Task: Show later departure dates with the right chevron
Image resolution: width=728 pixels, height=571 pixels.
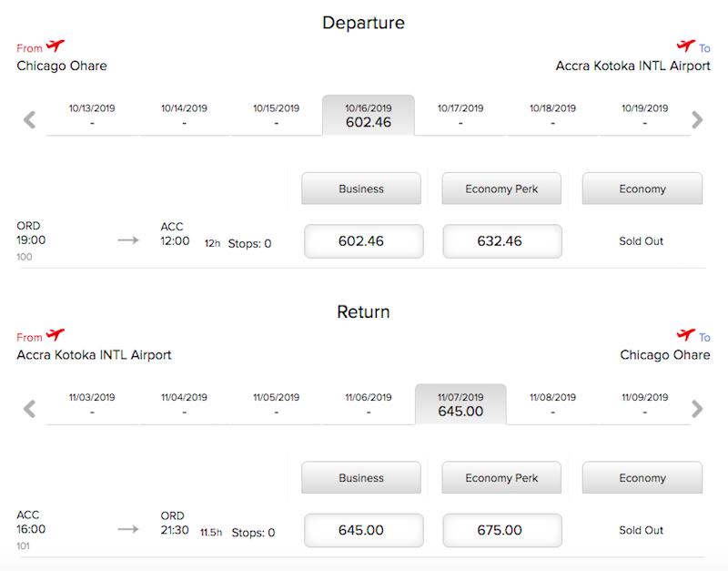Action: tap(698, 118)
